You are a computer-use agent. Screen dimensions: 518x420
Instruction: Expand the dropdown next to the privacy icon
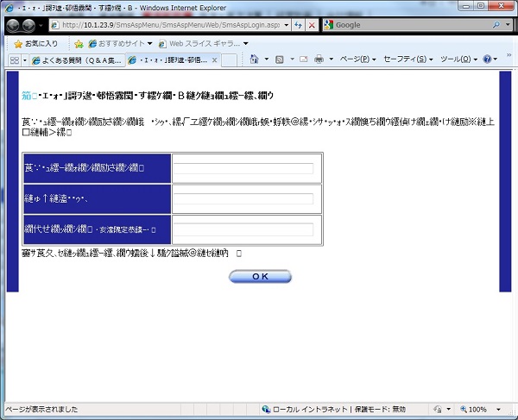(449, 410)
